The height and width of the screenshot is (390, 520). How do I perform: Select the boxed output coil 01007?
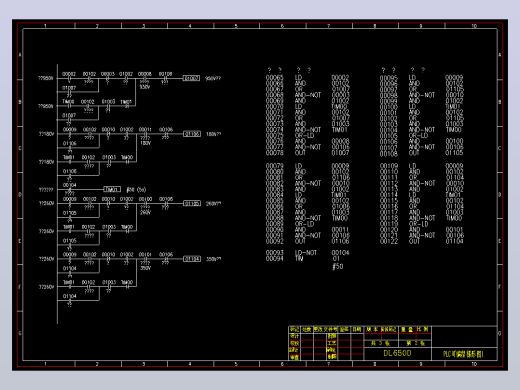[192, 78]
